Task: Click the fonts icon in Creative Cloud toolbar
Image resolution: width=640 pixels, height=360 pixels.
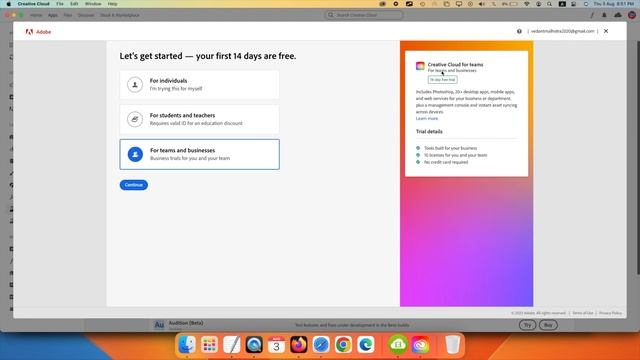Action: coord(592,15)
